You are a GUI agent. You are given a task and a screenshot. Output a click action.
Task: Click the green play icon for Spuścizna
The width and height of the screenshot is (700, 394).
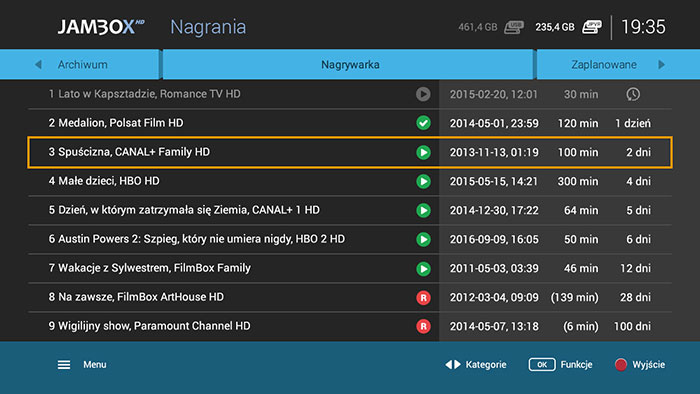[x=423, y=152]
